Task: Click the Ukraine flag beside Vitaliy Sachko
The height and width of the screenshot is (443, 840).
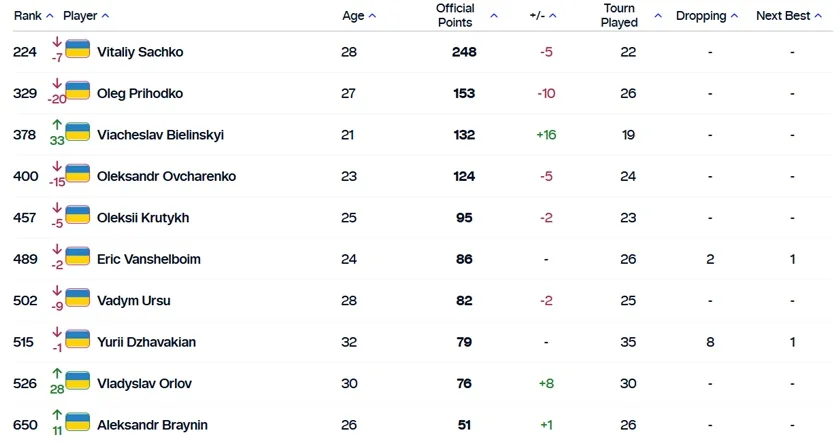Action: [78, 50]
